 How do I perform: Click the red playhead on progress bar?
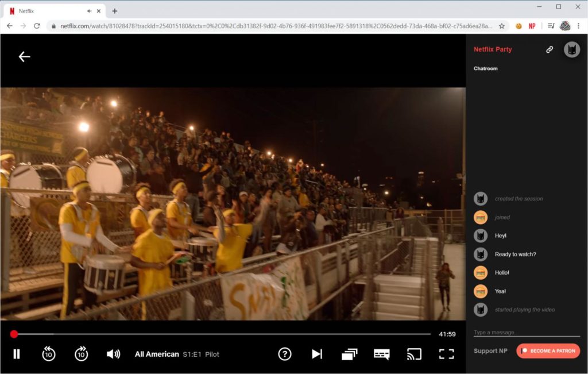pos(14,334)
